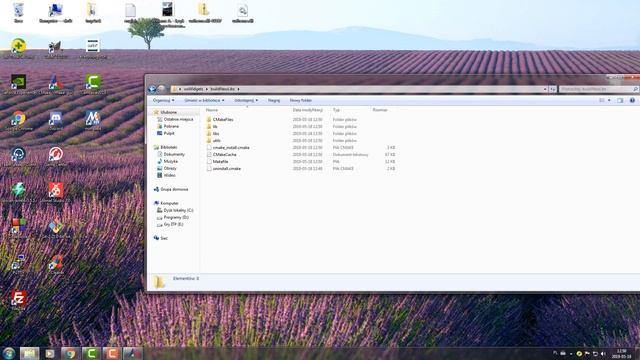Screen dimensions: 640x360
Task: Click the Nagraj toolbar button
Action: pos(274,100)
